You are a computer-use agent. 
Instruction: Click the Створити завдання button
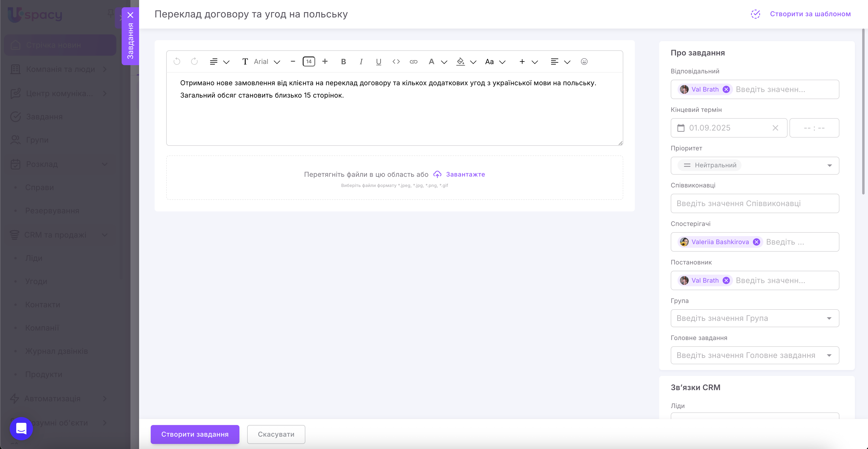195,434
